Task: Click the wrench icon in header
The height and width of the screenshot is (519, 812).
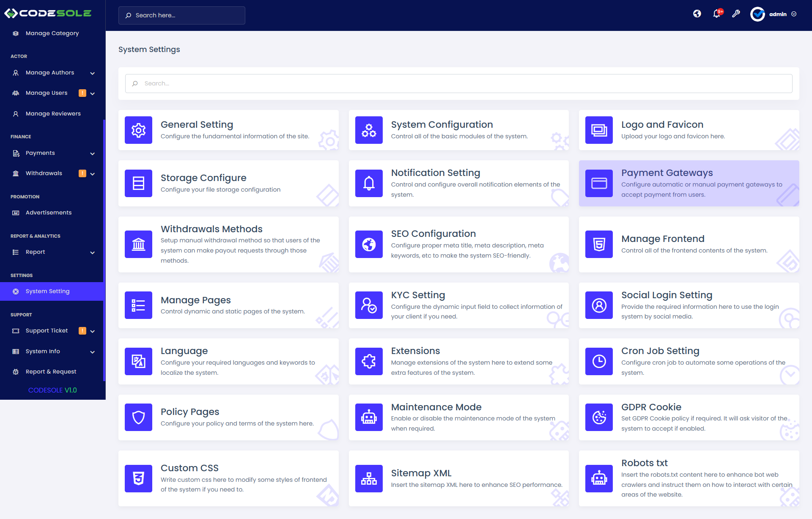Action: tap(736, 14)
